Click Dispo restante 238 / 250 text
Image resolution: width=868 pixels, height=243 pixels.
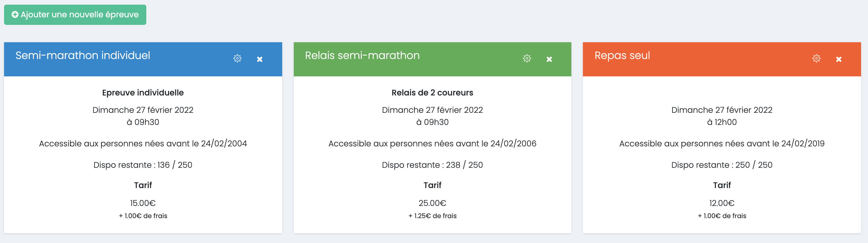pos(432,165)
